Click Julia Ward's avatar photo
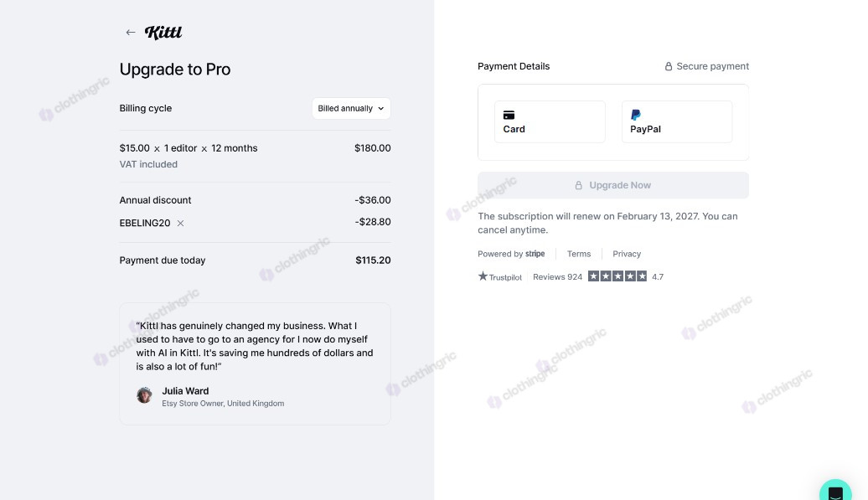Screen dimensions: 868x500 (144, 395)
